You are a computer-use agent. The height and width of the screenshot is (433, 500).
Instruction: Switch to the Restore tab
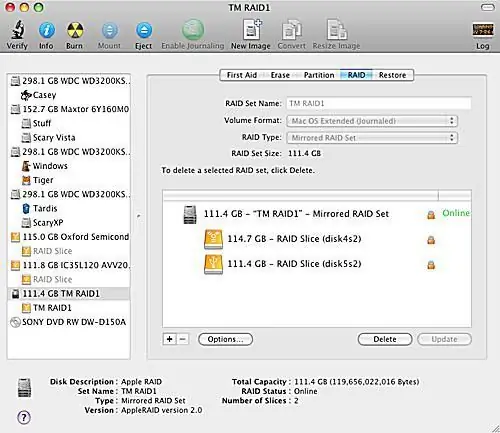coord(392,75)
